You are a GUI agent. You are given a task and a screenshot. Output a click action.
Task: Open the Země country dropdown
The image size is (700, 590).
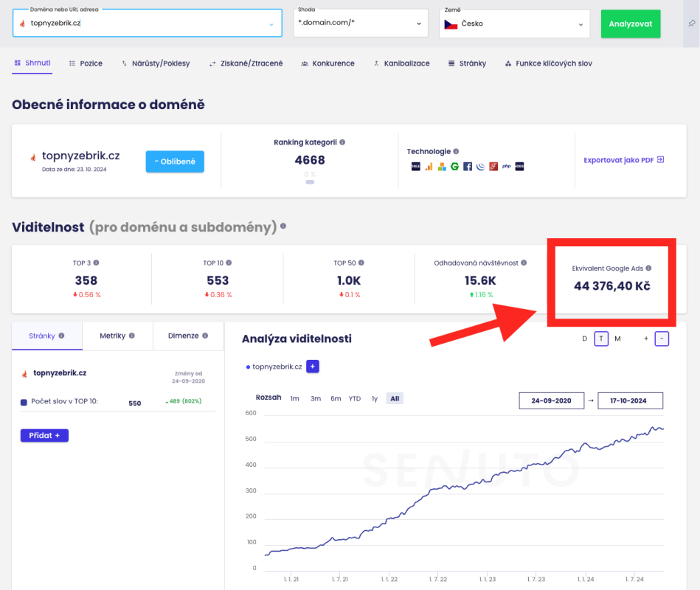click(x=514, y=24)
